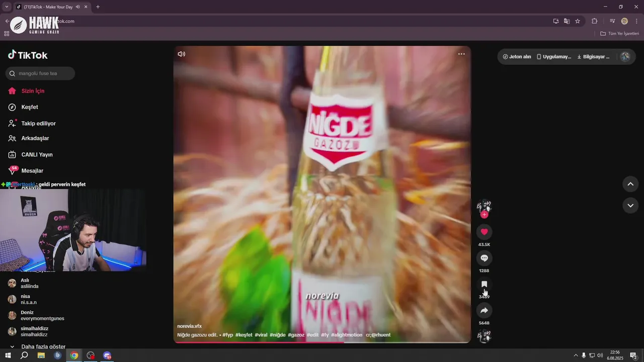The height and width of the screenshot is (362, 644).
Task: Click the #gazoz hashtag
Action: (x=296, y=335)
